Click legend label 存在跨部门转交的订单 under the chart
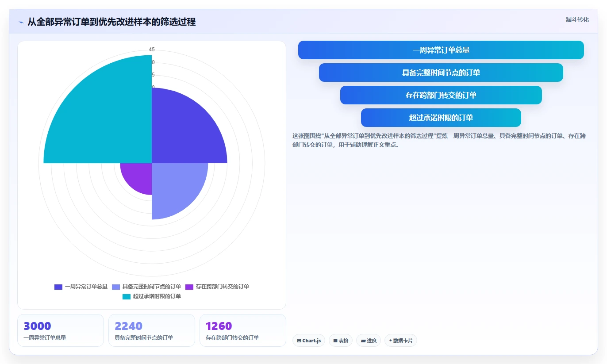The height and width of the screenshot is (364, 607). pyautogui.click(x=223, y=287)
